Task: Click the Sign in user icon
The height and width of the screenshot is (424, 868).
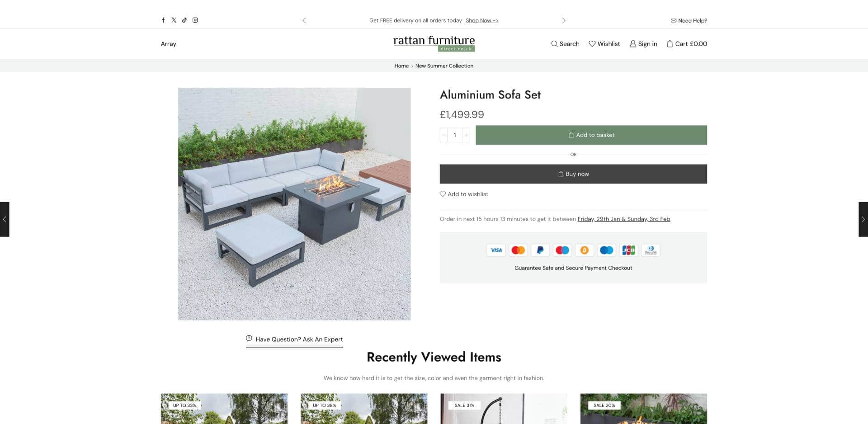Action: coord(633,44)
